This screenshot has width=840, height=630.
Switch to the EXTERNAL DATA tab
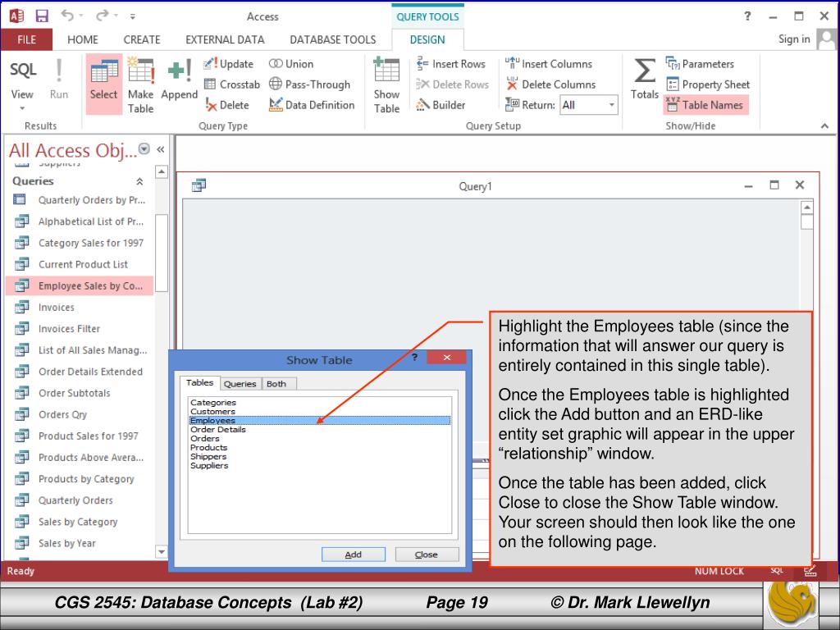click(x=225, y=39)
